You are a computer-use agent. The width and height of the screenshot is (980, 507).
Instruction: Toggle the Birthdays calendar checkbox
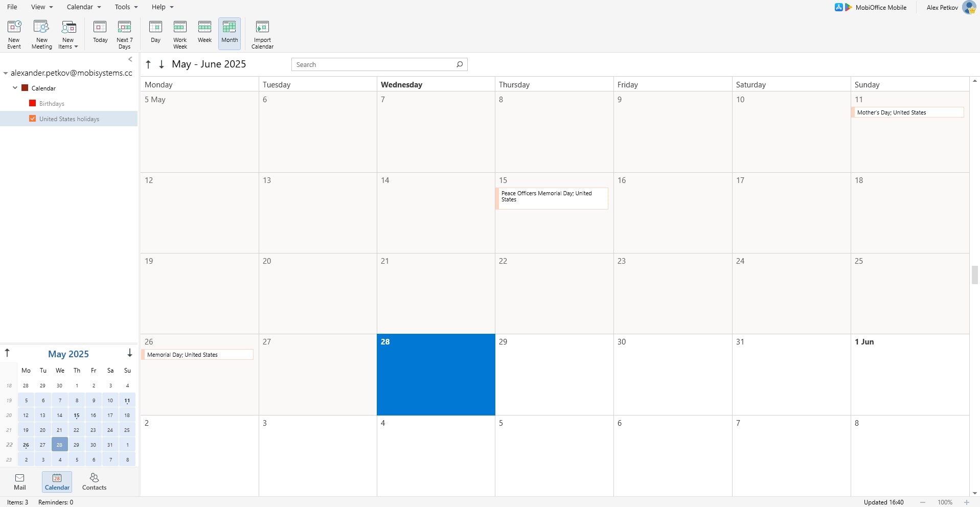pyautogui.click(x=33, y=103)
